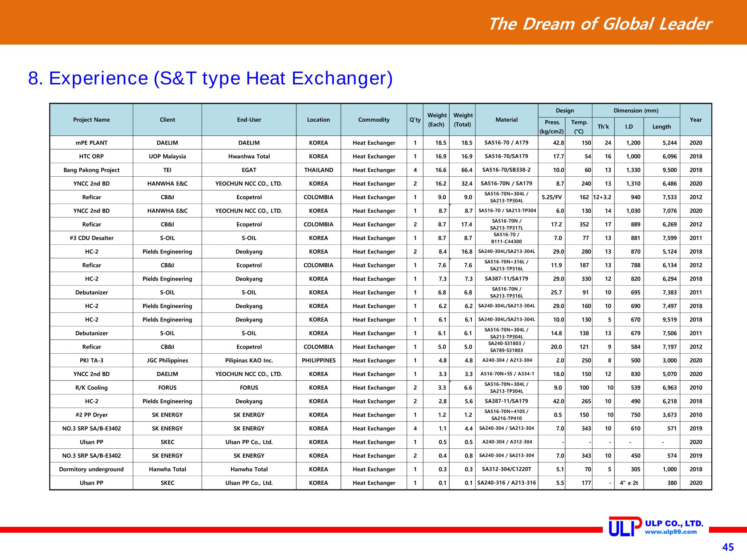
Task: Click the 'UOP Malaysia' client cell
Action: (x=167, y=156)
